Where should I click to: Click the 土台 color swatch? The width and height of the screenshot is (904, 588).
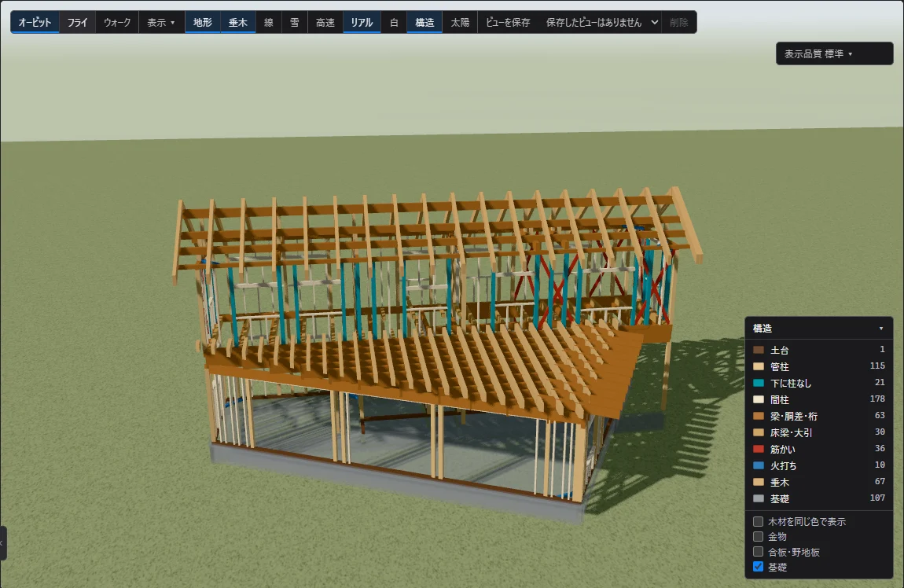click(759, 350)
